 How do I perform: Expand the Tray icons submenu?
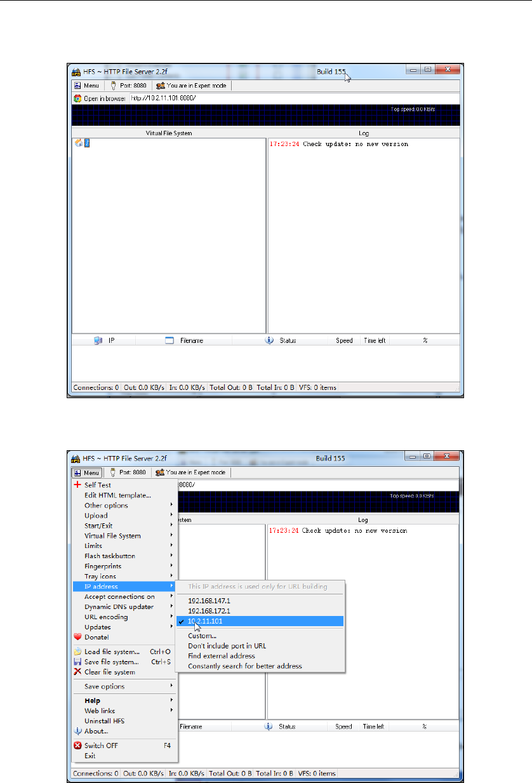[124, 576]
